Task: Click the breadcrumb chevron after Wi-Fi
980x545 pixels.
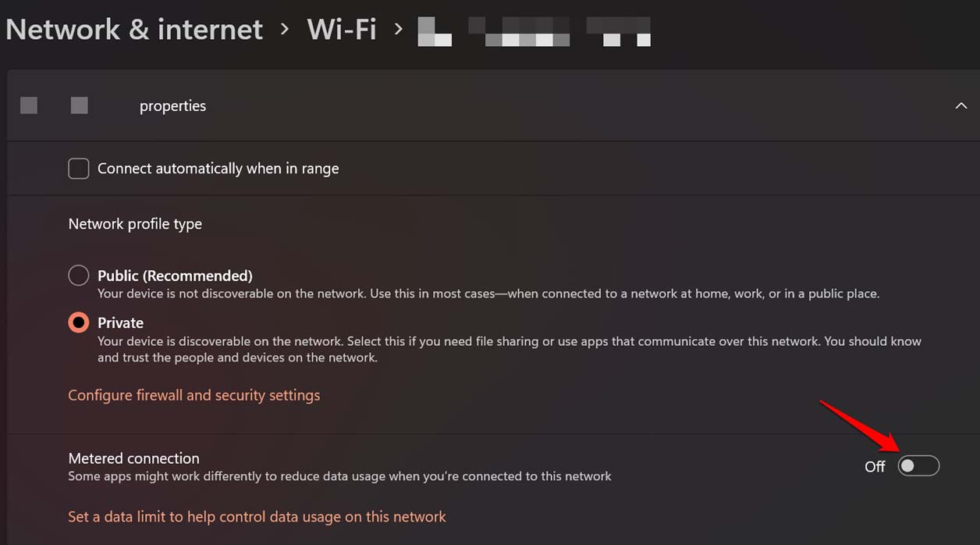Action: (399, 30)
